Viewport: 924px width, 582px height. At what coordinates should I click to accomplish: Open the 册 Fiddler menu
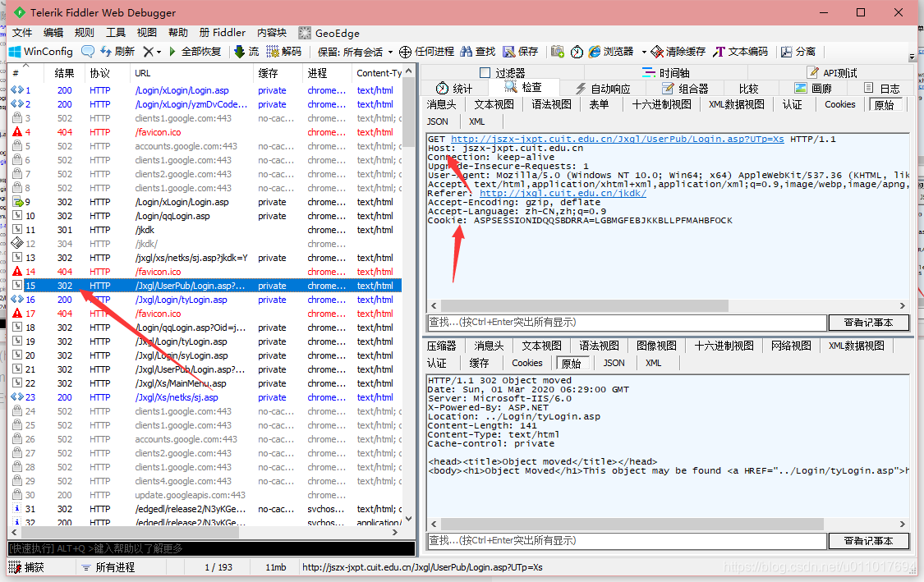pyautogui.click(x=222, y=32)
